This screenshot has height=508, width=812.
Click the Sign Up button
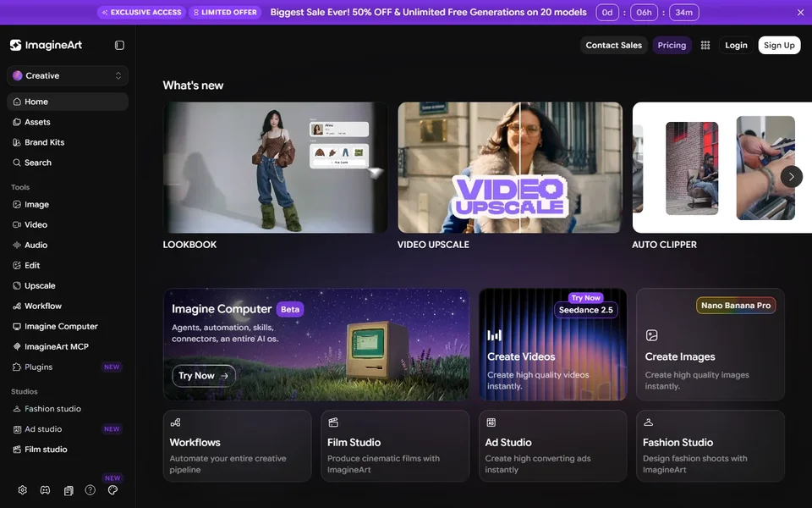pos(779,45)
